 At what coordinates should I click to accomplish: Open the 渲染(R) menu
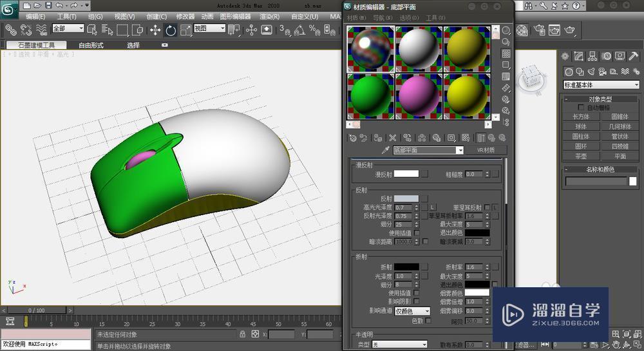[269, 16]
